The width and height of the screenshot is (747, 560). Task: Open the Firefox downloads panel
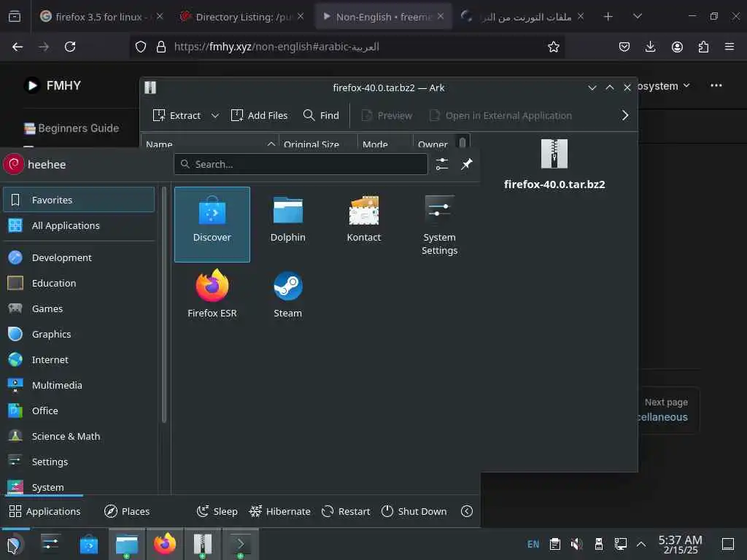click(x=650, y=47)
